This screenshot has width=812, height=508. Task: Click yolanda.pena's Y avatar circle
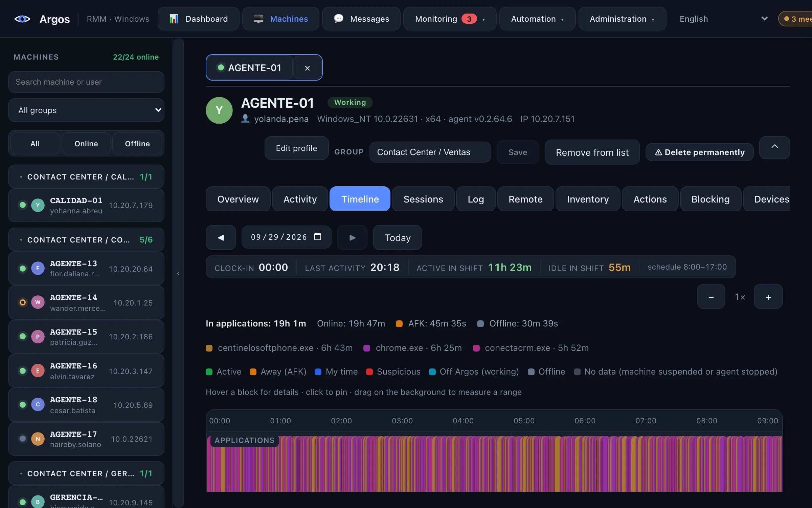pos(219,110)
